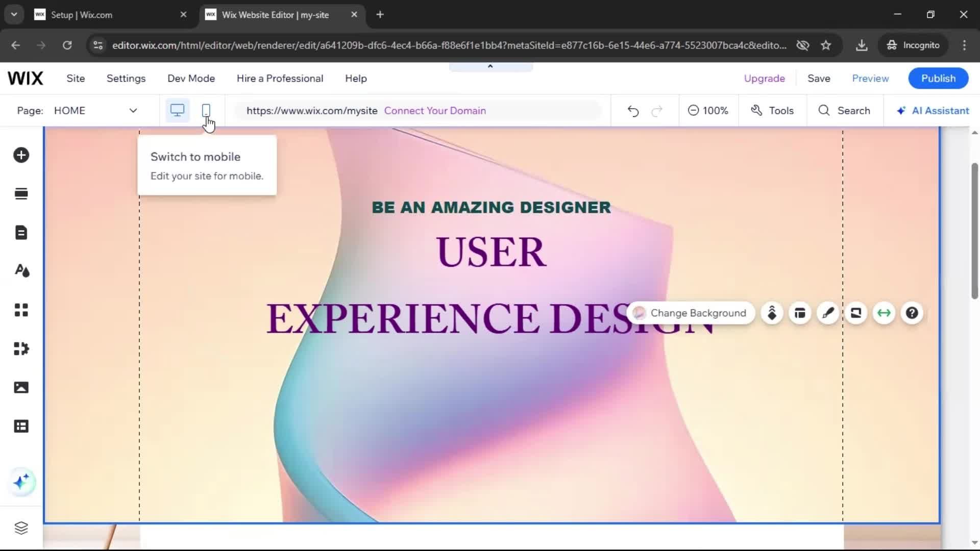Open the AI Assistant
The width and height of the screenshot is (980, 551).
pyautogui.click(x=933, y=111)
